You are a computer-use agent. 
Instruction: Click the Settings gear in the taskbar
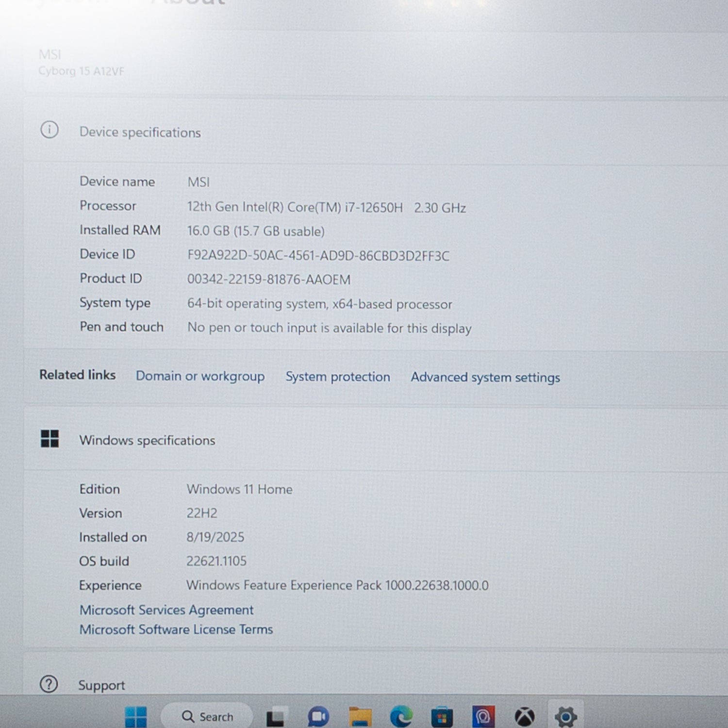(x=565, y=716)
